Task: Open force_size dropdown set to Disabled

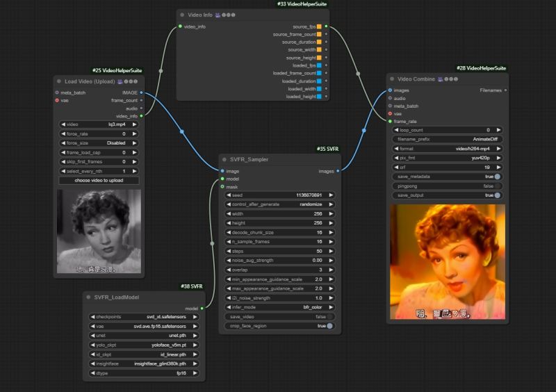Action: (99, 143)
